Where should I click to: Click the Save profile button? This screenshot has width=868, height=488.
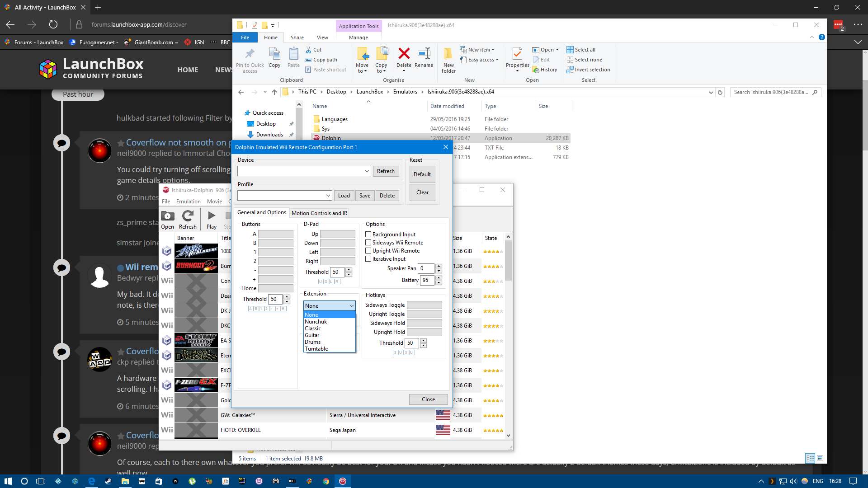pyautogui.click(x=365, y=196)
